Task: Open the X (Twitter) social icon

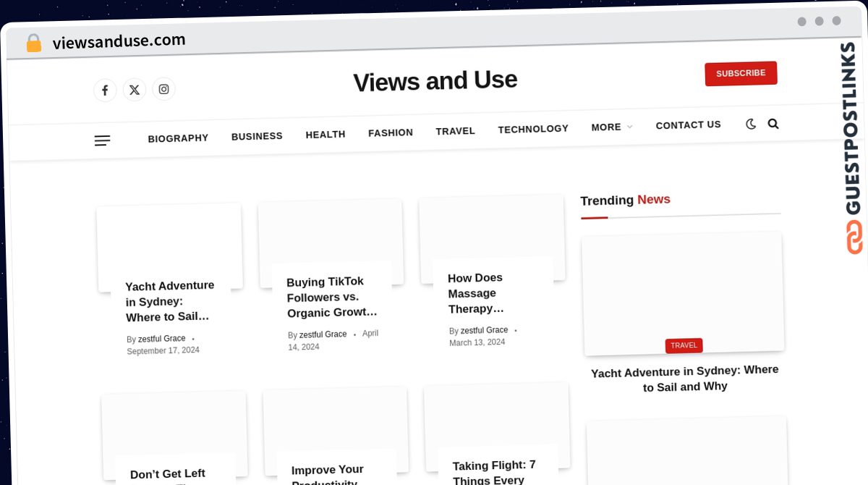Action: pyautogui.click(x=135, y=90)
